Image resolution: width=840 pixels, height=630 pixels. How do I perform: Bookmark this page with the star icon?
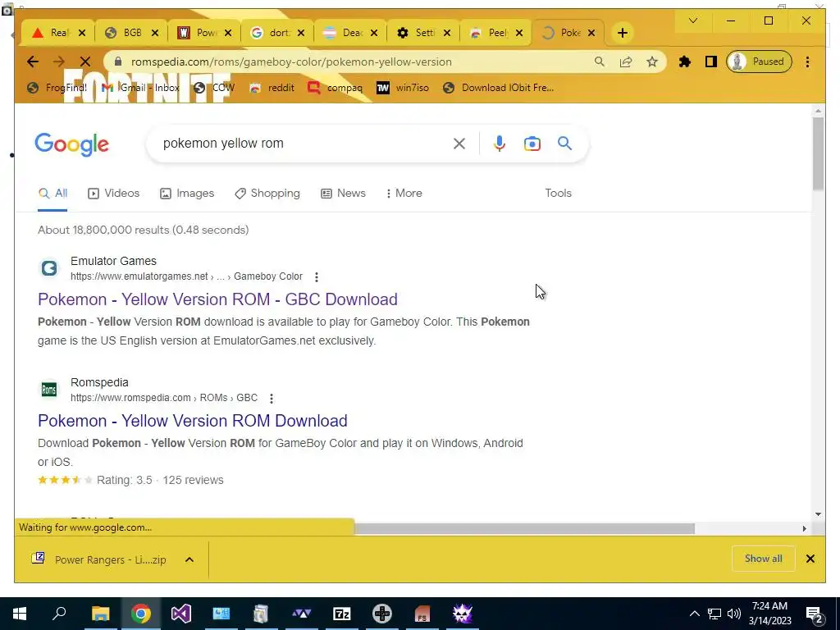pyautogui.click(x=652, y=62)
